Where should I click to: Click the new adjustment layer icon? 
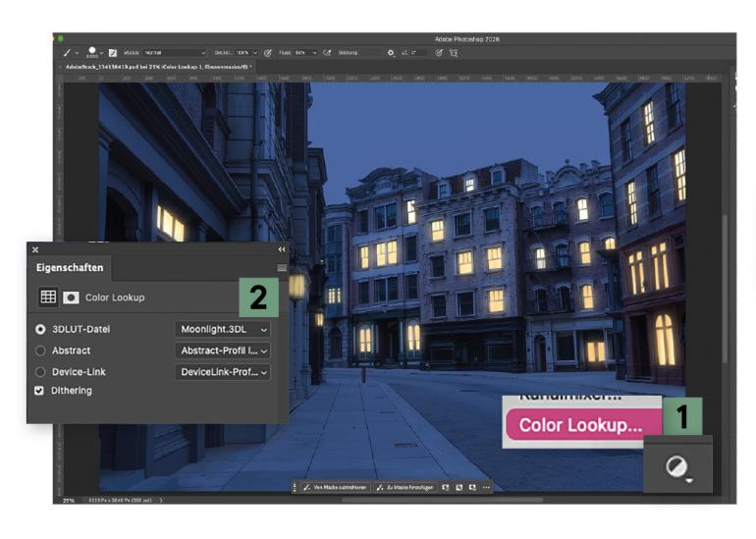click(676, 466)
